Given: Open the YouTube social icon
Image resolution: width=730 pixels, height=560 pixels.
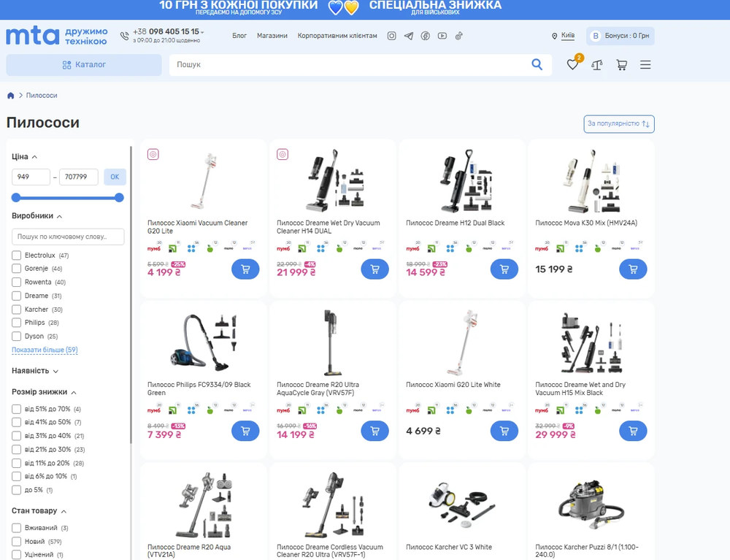Looking at the screenshot, I should coord(442,36).
